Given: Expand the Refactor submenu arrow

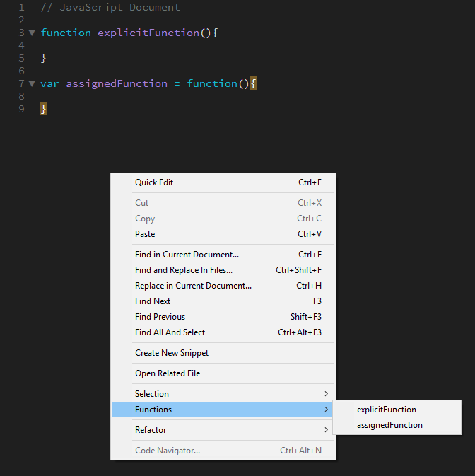Looking at the screenshot, I should click(x=326, y=430).
